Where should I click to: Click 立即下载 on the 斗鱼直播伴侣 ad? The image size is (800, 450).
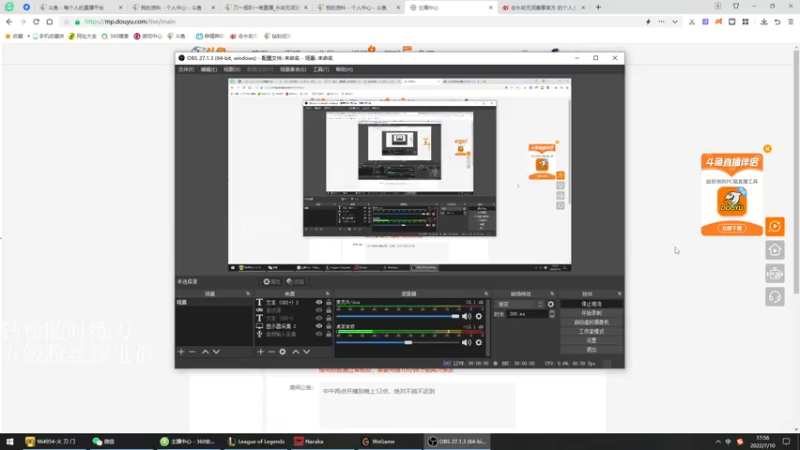pyautogui.click(x=732, y=229)
